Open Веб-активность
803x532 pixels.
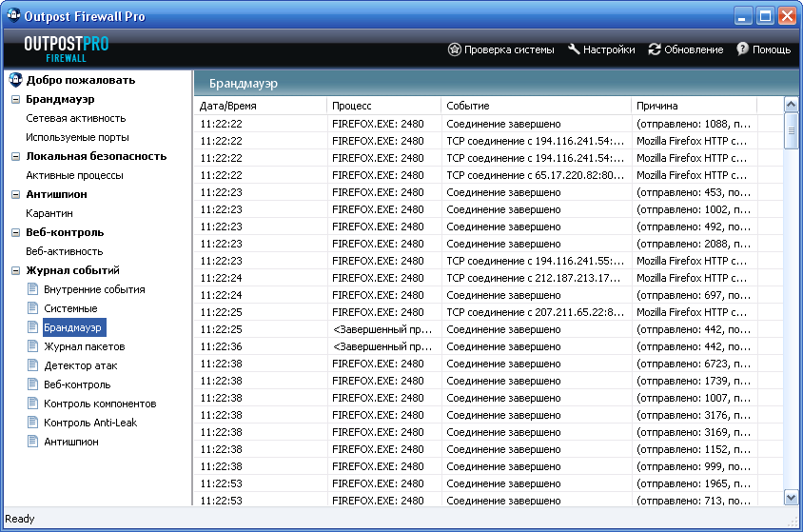coord(65,251)
